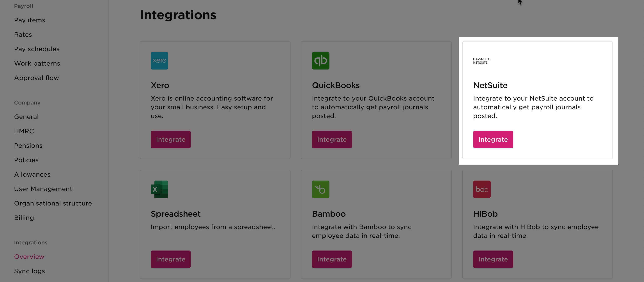Screen dimensions: 644x282
Task: Click the Excel Spreadsheet icon
Action: pyautogui.click(x=159, y=189)
